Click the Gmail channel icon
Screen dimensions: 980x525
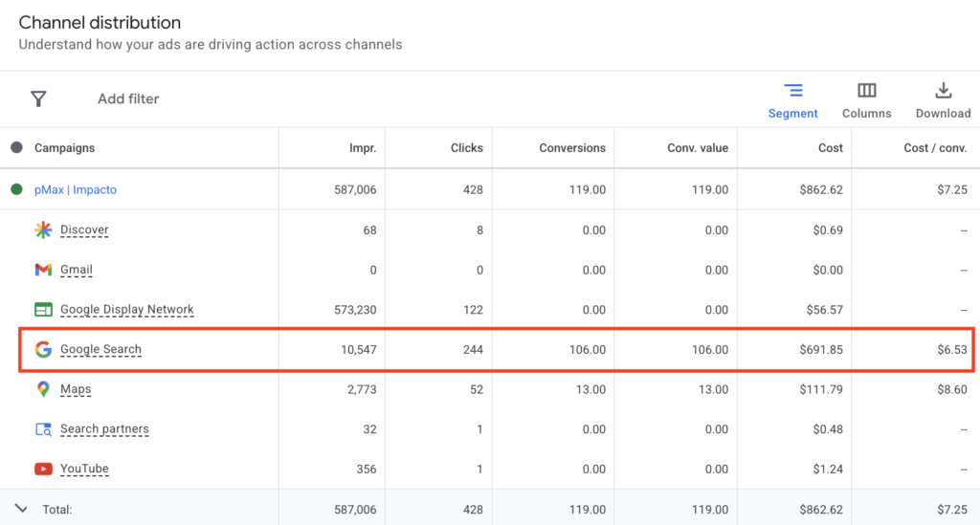click(x=43, y=270)
